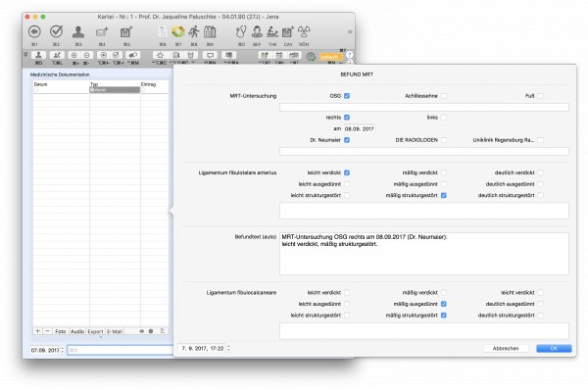This screenshot has width=588, height=390.
Task: Click the Foto button
Action: click(x=61, y=331)
